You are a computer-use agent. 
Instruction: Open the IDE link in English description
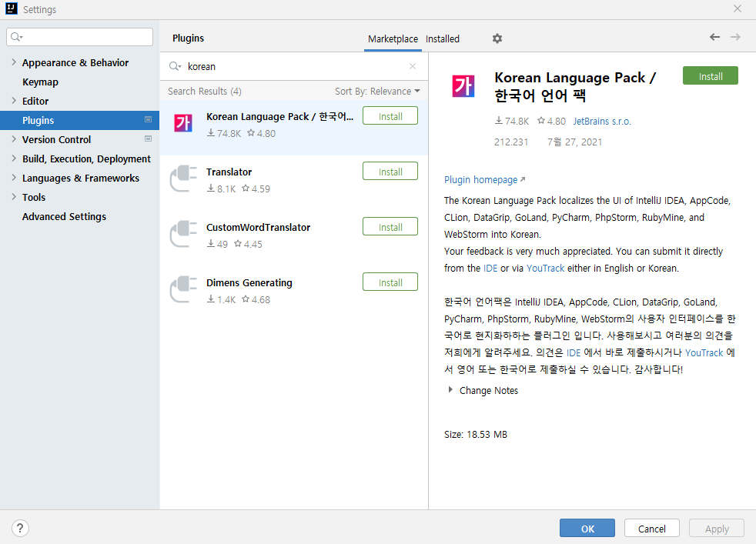coord(490,269)
